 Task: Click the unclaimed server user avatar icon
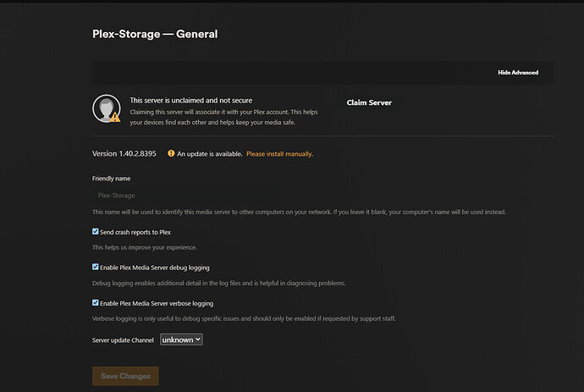pos(105,109)
